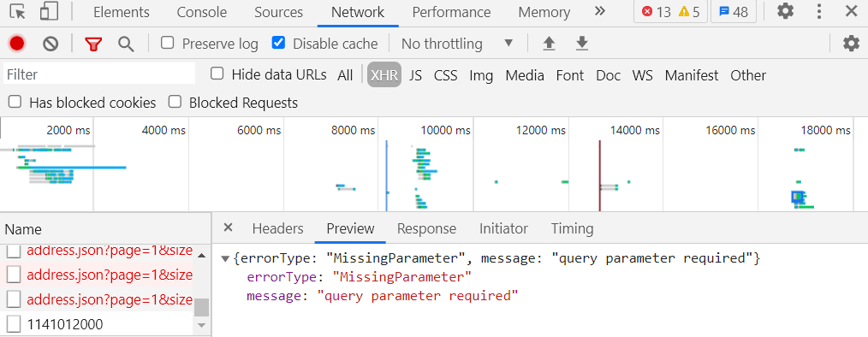
Task: Filter requests by Manifest type
Action: pyautogui.click(x=692, y=75)
